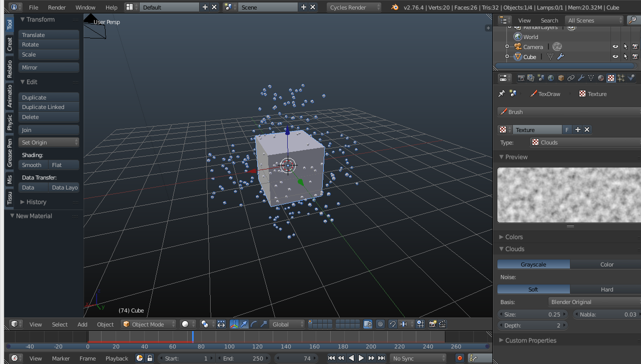Click the keying set key icon
Image resolution: width=641 pixels, height=364 pixels.
coord(473,358)
